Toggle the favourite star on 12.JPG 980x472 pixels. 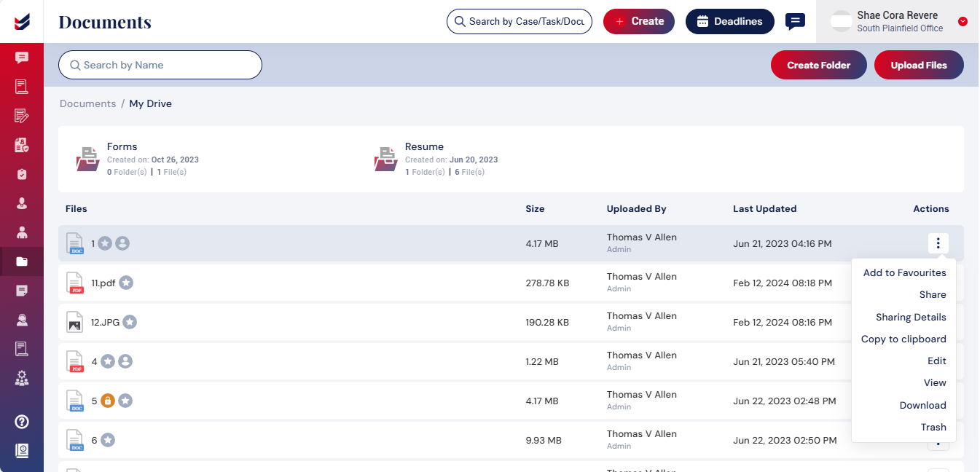tap(130, 322)
